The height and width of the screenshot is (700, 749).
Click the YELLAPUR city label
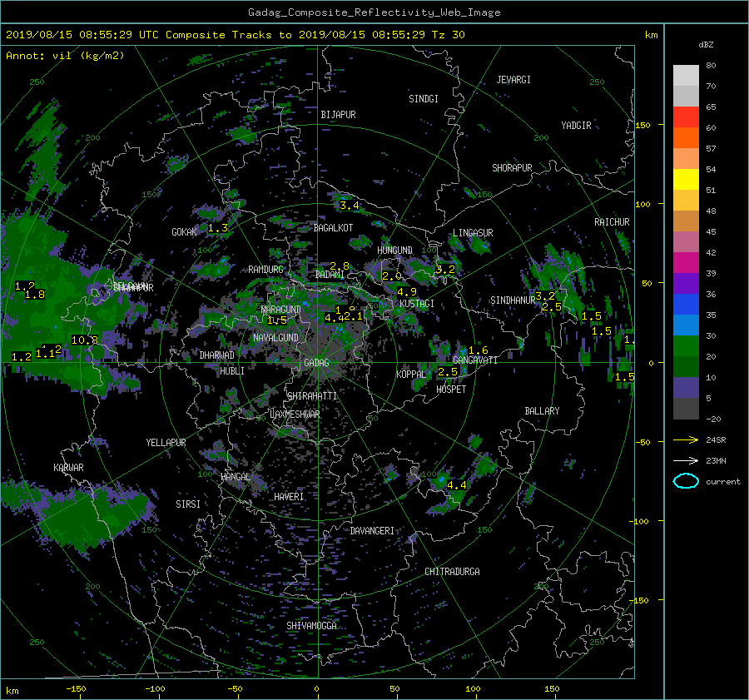[166, 443]
